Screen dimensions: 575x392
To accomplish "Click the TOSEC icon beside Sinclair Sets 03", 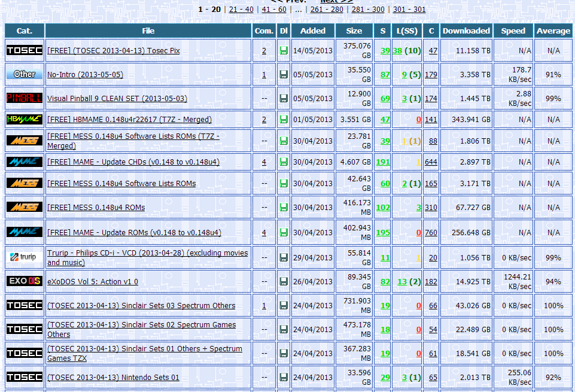I will [x=25, y=305].
